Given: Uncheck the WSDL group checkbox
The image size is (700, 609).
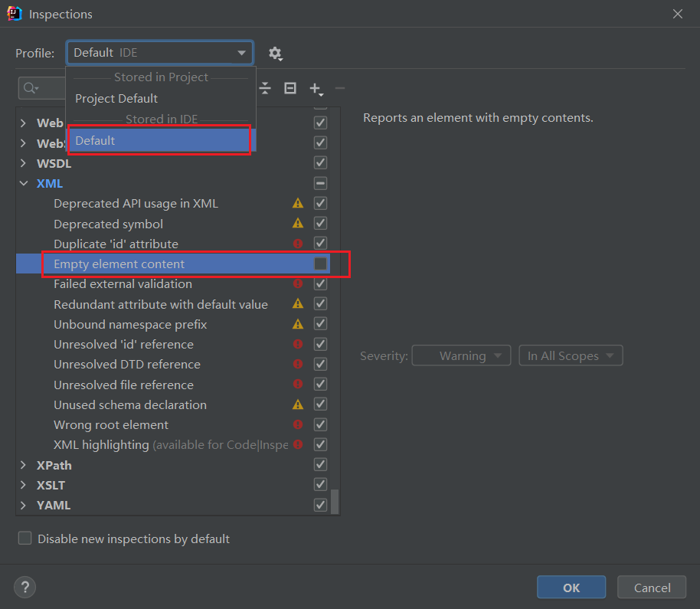Looking at the screenshot, I should 320,162.
